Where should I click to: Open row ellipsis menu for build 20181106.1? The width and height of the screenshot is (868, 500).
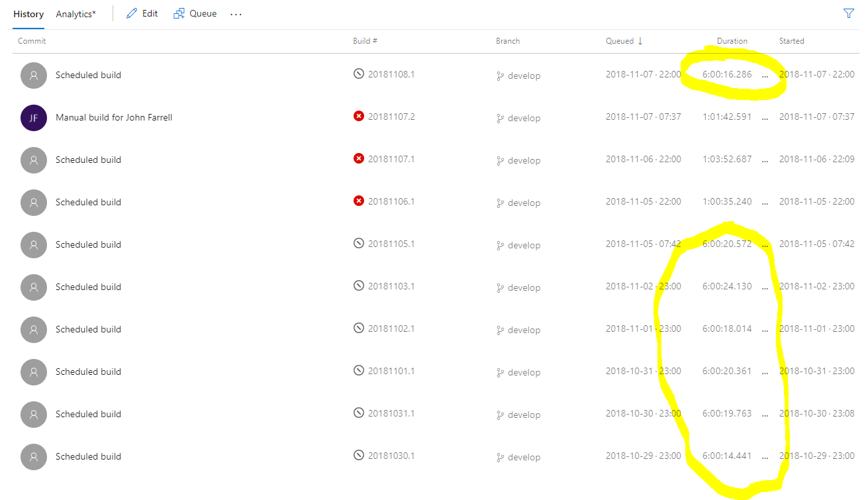[x=765, y=203]
